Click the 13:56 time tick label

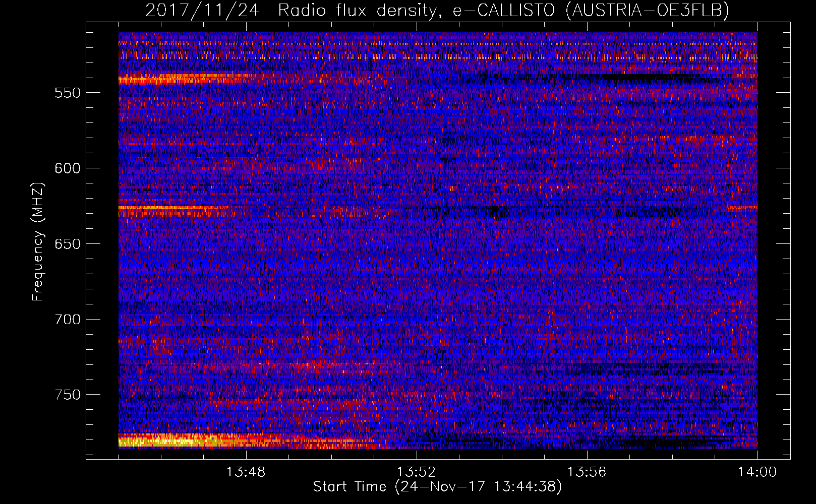(587, 472)
